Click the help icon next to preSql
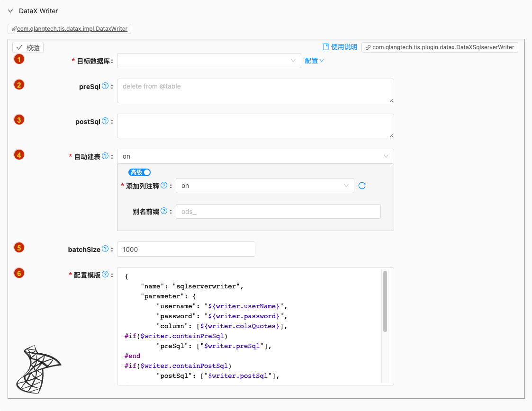The image size is (532, 411). tap(105, 86)
